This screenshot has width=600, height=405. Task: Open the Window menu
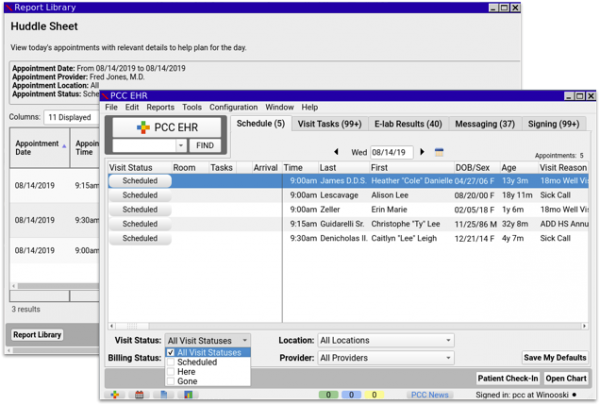pyautogui.click(x=279, y=107)
